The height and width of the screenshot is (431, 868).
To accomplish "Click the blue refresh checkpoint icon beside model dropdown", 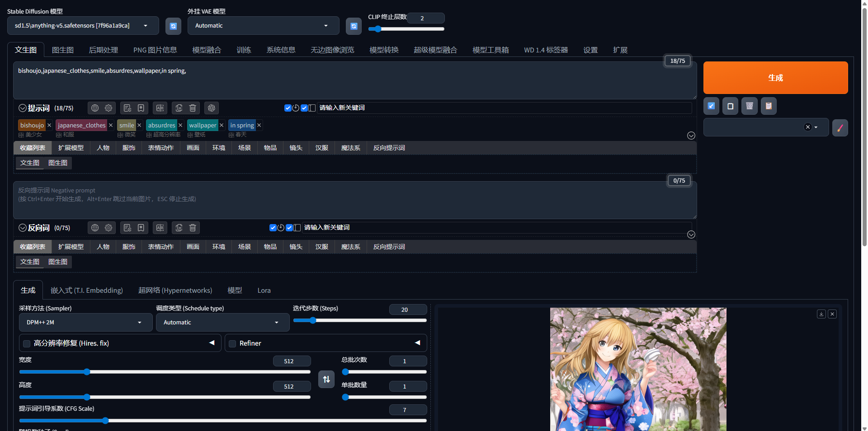I will point(173,26).
